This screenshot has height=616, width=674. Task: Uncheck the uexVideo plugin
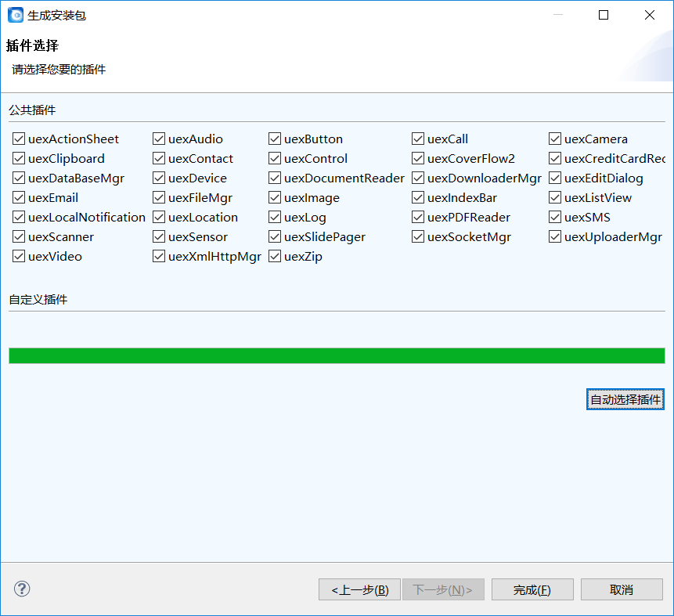click(19, 257)
